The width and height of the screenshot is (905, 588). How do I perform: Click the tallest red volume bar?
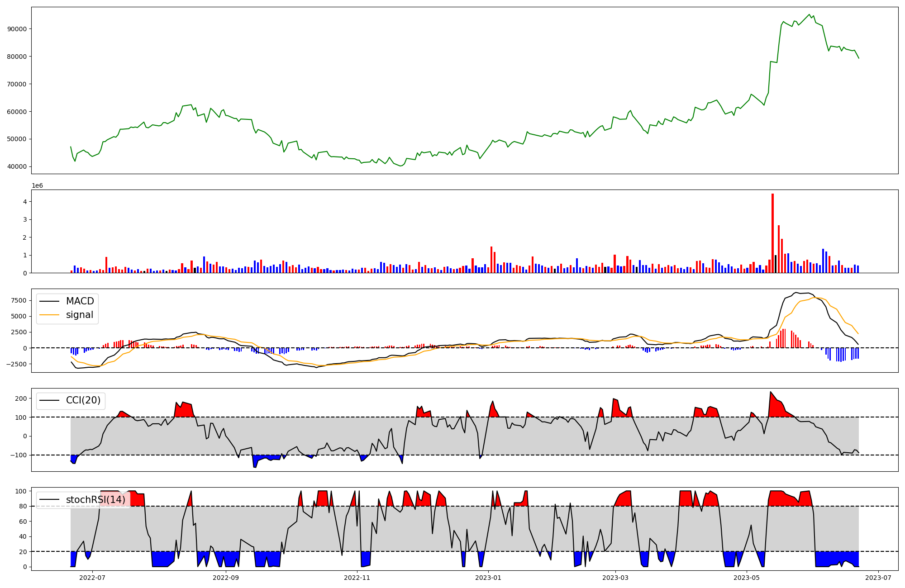tap(772, 233)
